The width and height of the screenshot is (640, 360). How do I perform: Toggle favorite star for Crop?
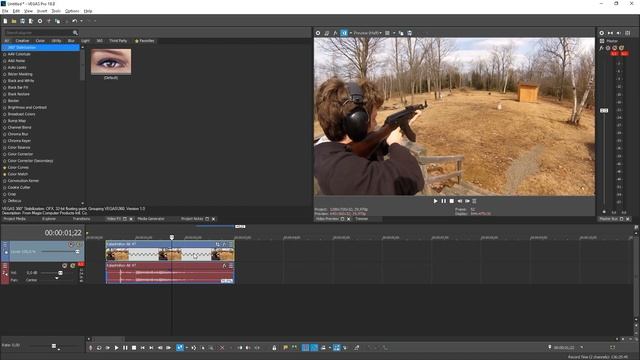click(5, 194)
